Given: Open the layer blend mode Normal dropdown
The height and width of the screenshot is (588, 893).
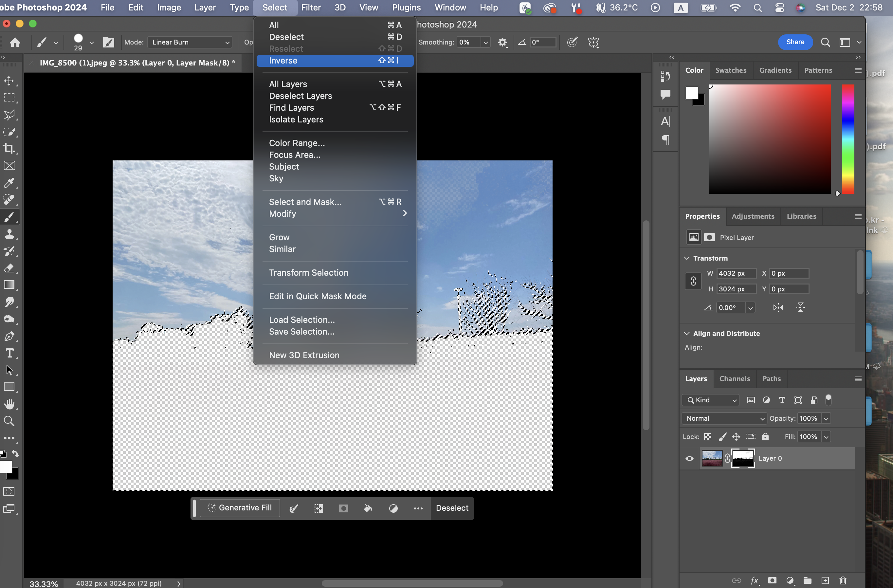Looking at the screenshot, I should 724,418.
